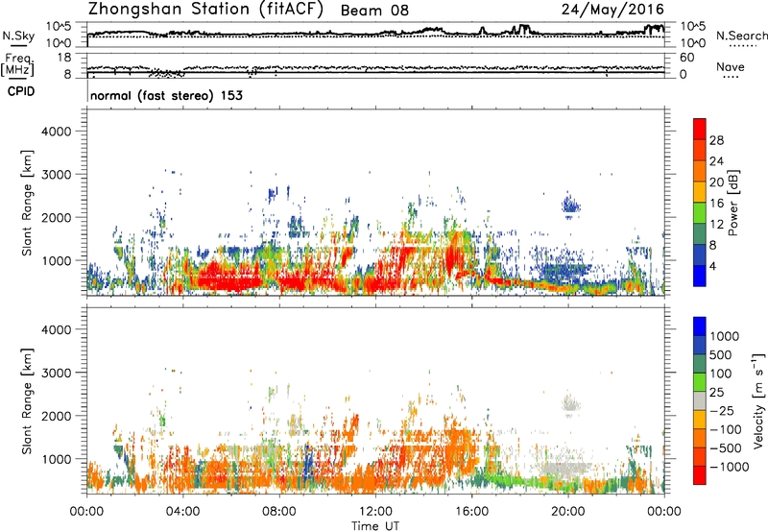Click the '-1000' velocity colorbar tick

tap(730, 467)
